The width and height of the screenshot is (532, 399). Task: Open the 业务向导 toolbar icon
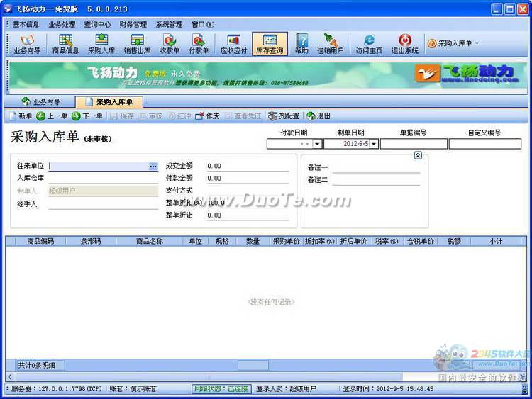coord(27,44)
